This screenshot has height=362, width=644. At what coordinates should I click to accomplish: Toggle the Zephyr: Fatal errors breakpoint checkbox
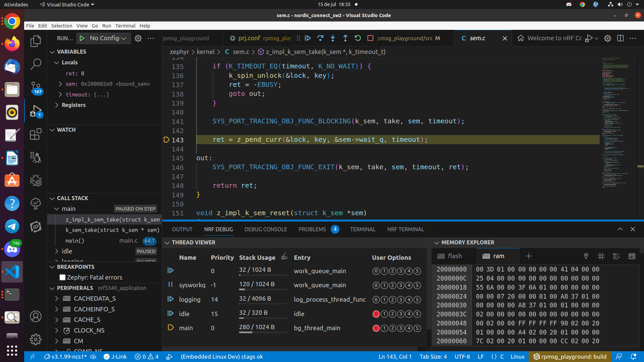[62, 277]
